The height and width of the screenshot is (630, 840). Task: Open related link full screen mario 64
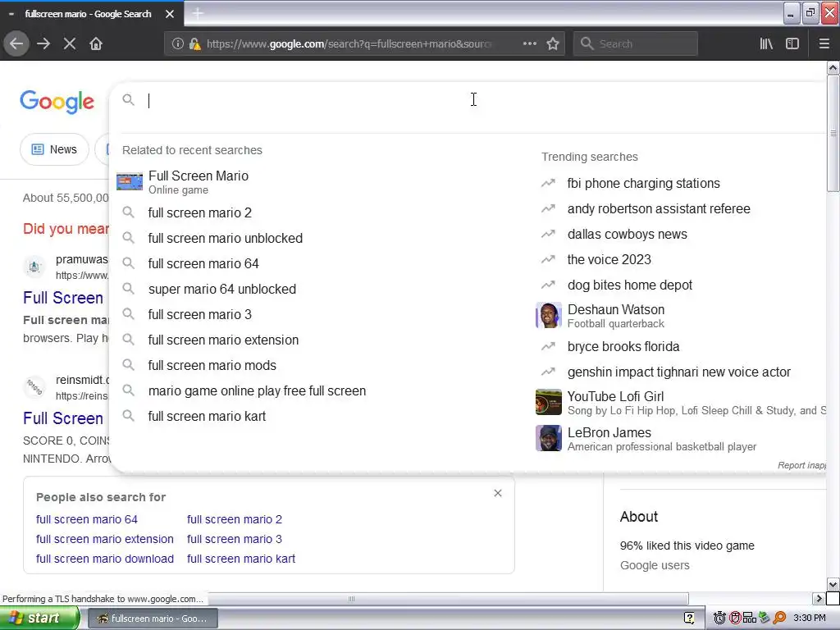(x=87, y=519)
